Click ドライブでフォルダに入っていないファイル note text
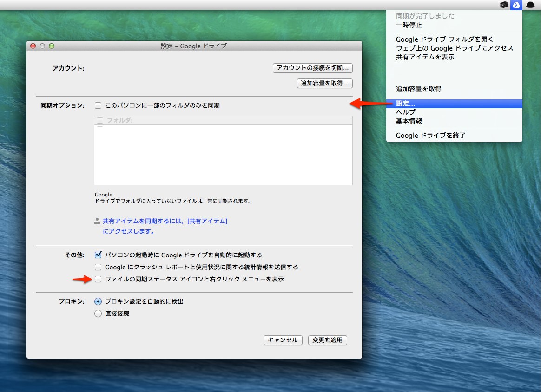Screen dimensions: 541x392 [x=173, y=201]
